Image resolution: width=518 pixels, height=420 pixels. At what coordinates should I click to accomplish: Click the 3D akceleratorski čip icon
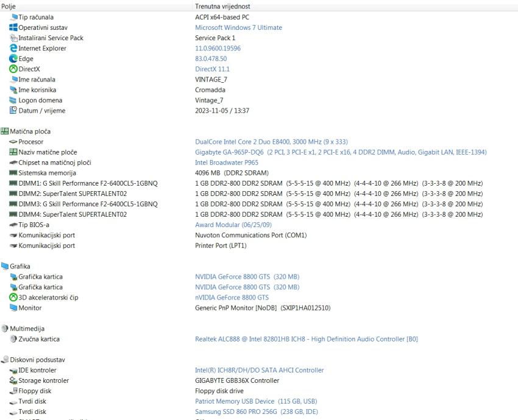(13, 298)
